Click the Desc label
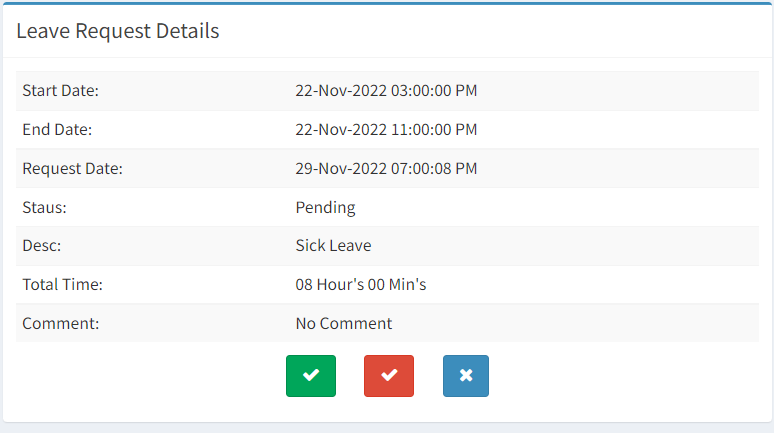Viewport: 774px width, 433px height. point(42,246)
